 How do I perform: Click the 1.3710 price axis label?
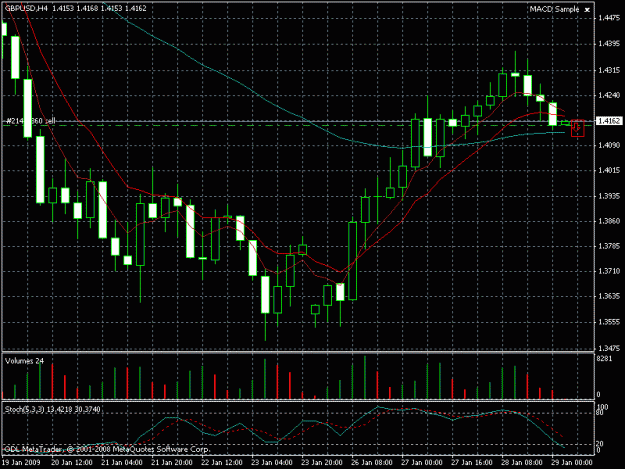click(609, 271)
